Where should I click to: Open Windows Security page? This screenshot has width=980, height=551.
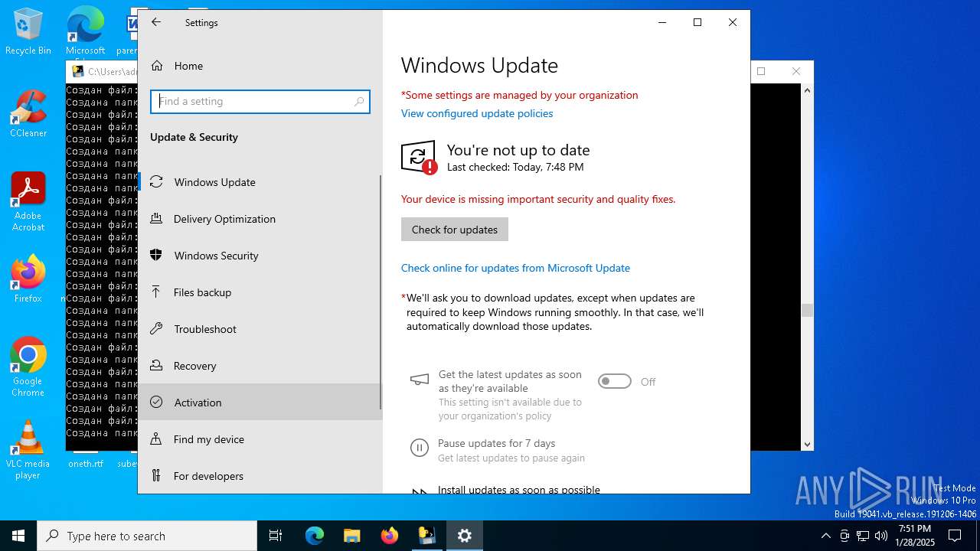click(x=260, y=256)
